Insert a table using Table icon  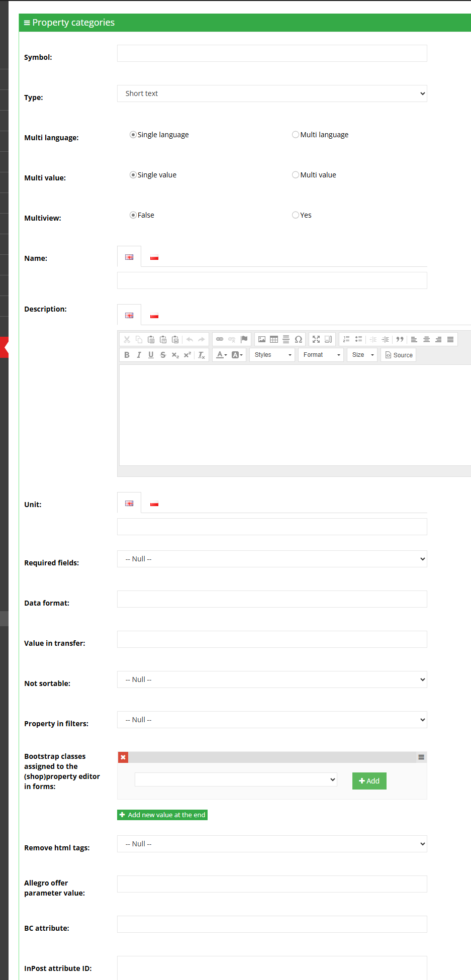click(x=274, y=339)
